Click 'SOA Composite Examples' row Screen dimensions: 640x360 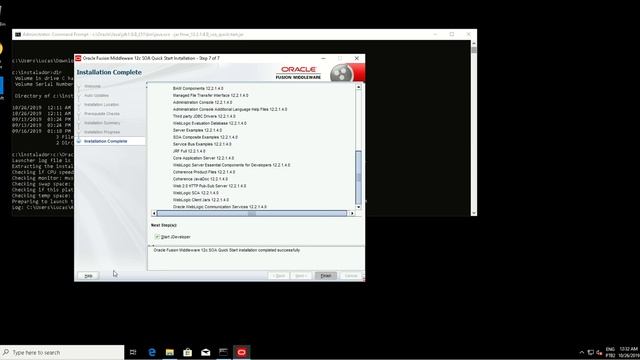click(205, 137)
